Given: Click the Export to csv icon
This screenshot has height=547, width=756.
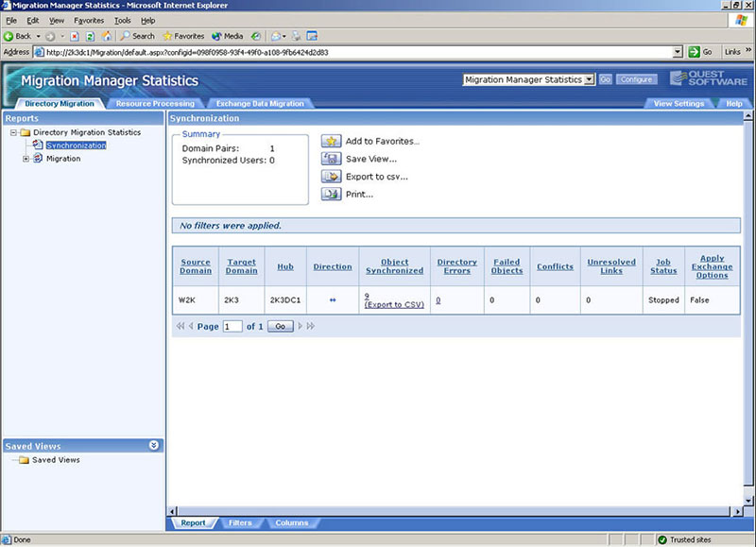Looking at the screenshot, I should click(332, 177).
